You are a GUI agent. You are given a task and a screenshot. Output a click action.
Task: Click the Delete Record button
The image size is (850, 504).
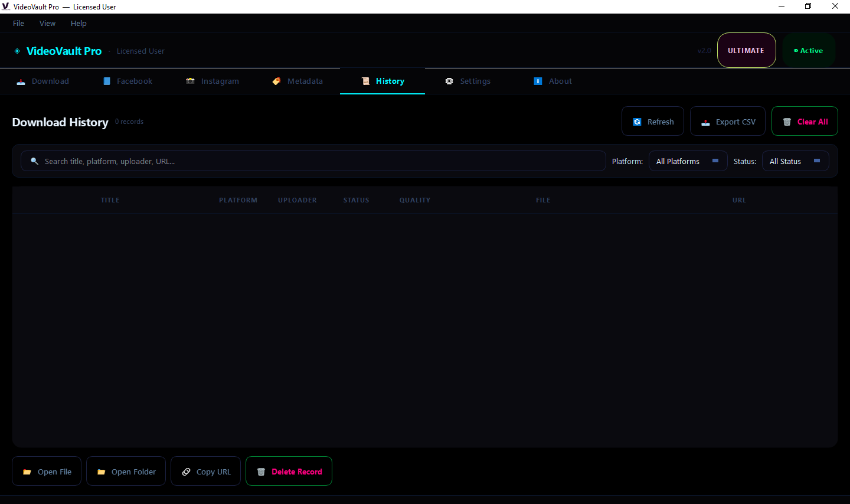[x=289, y=472]
